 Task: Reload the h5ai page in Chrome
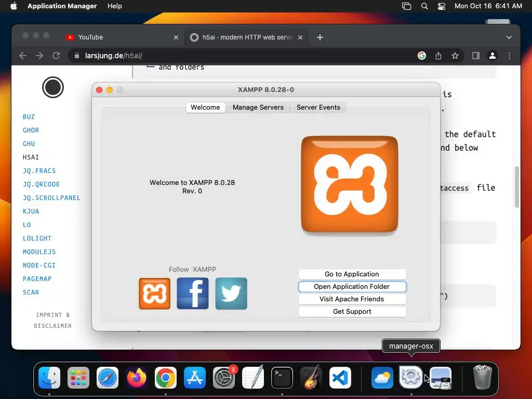(56, 56)
